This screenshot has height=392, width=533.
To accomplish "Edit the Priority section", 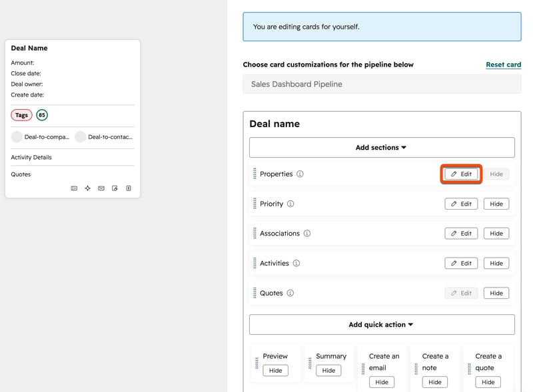I will [x=461, y=204].
